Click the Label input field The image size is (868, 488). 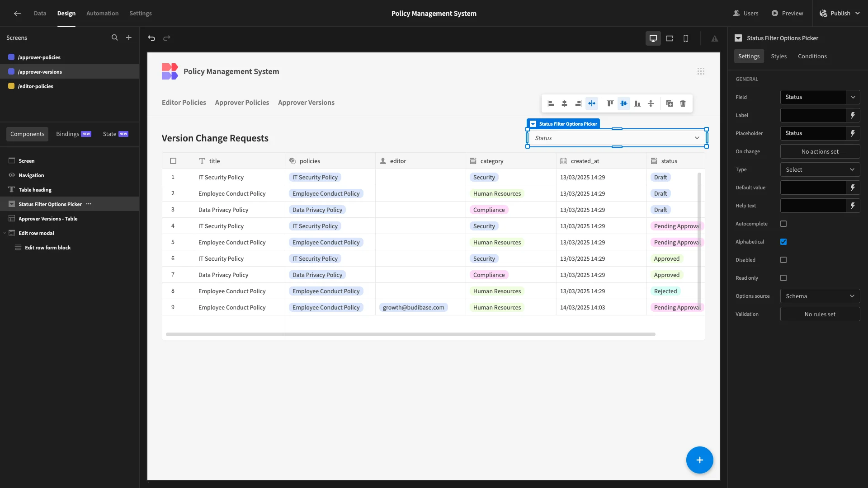813,115
